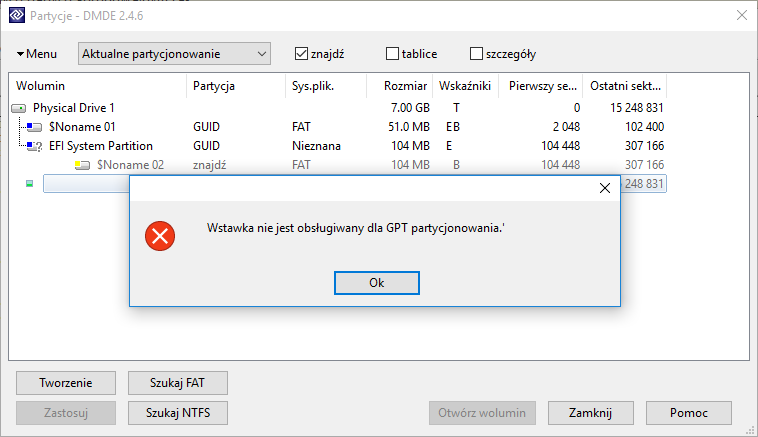The image size is (758, 437).
Task: Click the red error icon in dialog
Action: click(160, 236)
